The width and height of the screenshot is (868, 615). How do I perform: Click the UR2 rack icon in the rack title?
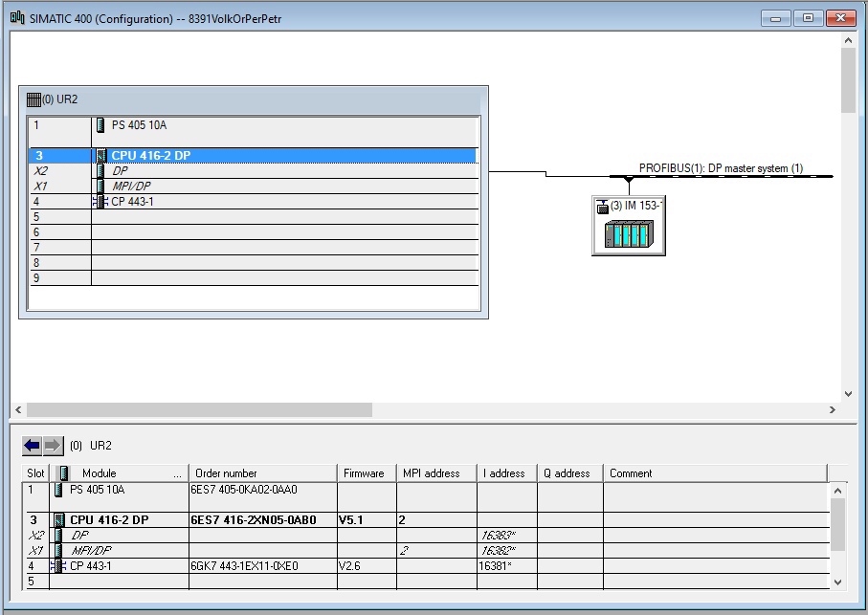tap(33, 99)
